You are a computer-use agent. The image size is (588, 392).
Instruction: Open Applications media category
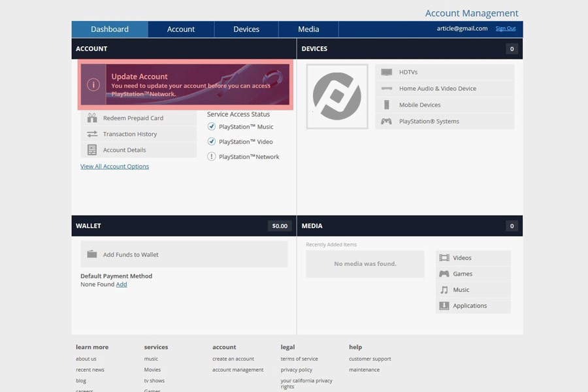tap(473, 306)
